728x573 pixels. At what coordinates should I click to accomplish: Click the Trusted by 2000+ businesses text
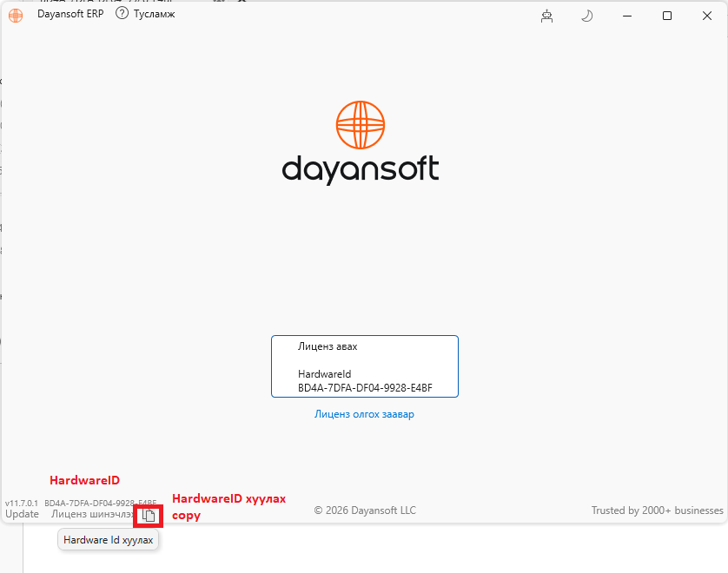pos(657,510)
